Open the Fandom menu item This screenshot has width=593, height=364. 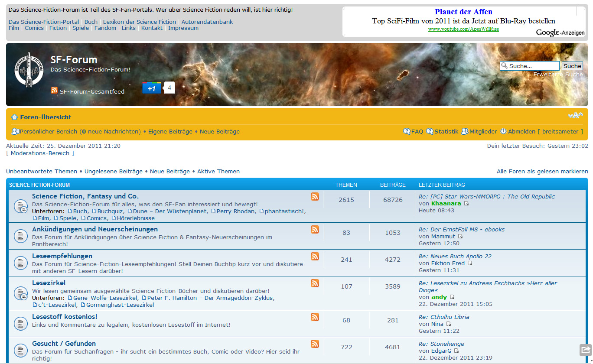[x=105, y=28]
